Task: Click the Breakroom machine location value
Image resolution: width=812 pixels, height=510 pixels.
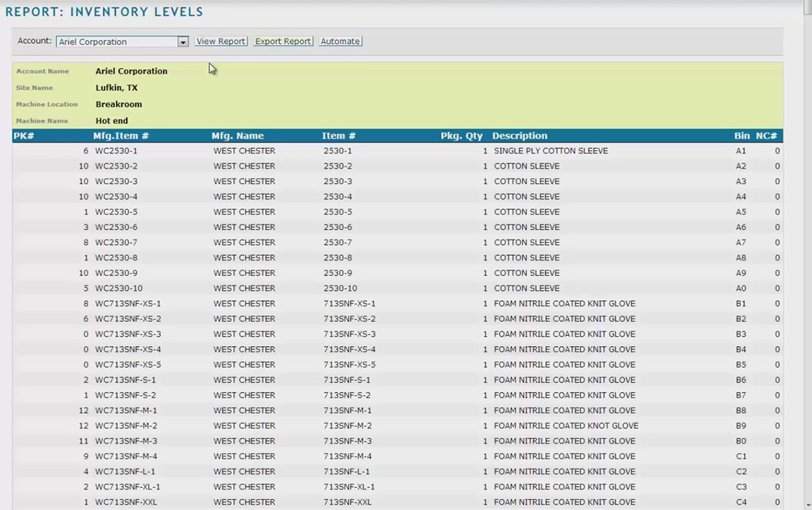Action: click(x=119, y=104)
